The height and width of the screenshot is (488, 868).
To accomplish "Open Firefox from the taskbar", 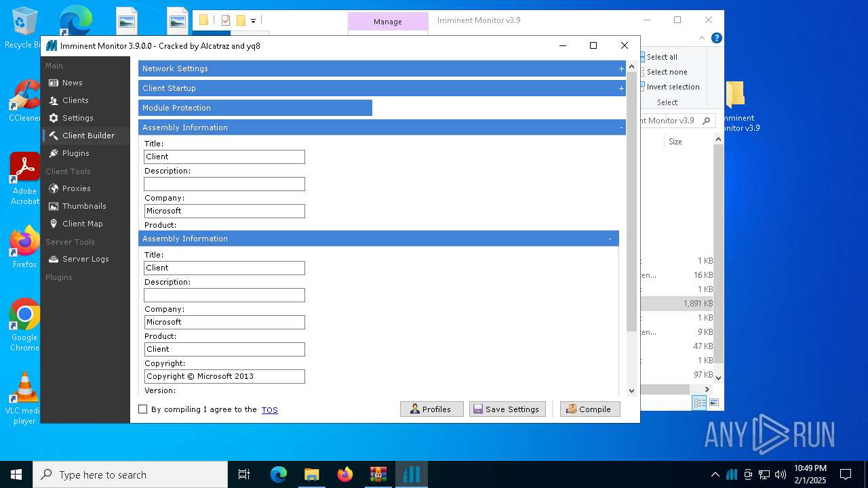I will pos(344,474).
